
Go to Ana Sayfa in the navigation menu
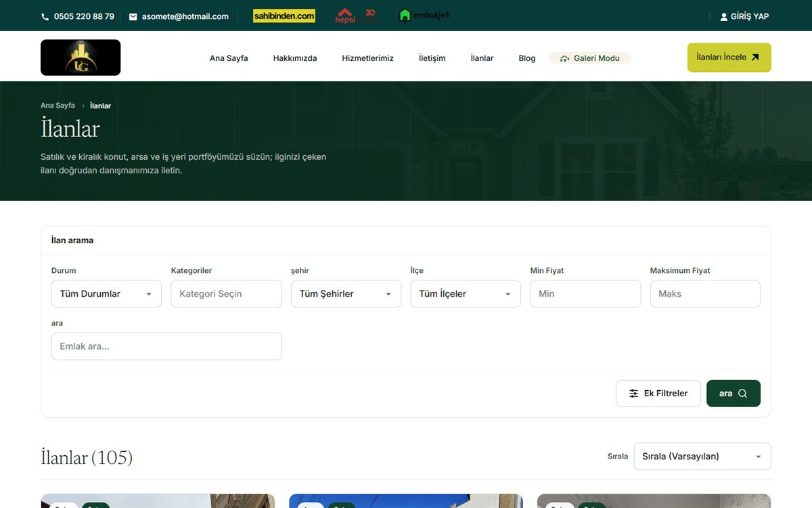[x=229, y=58]
